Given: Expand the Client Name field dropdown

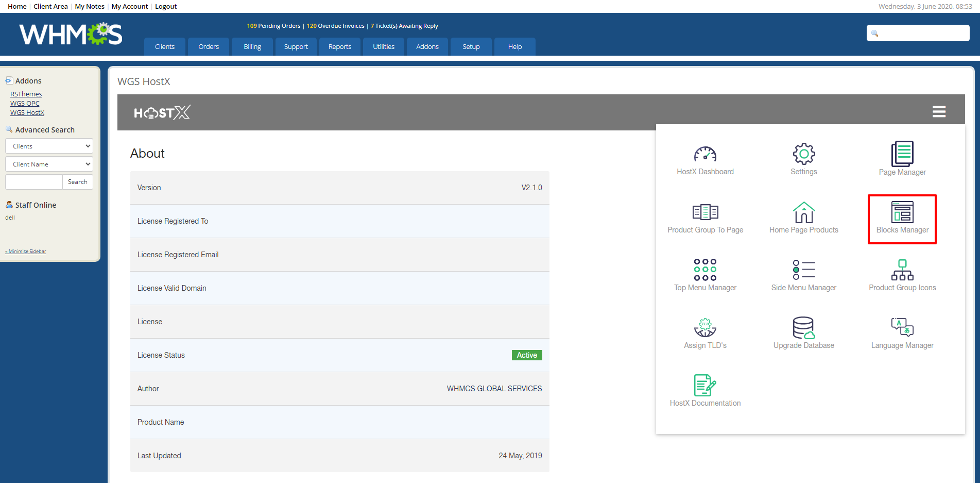Looking at the screenshot, I should (49, 164).
